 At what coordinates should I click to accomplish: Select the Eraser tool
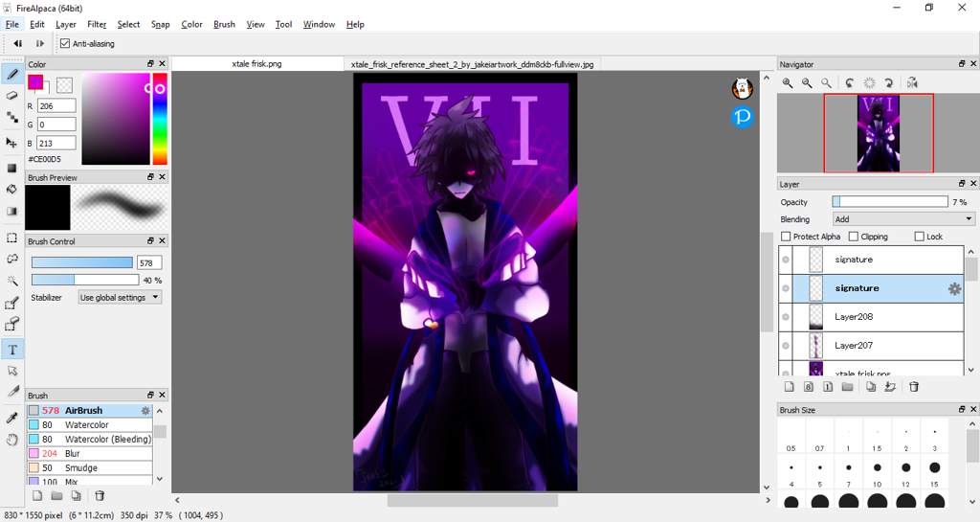(x=11, y=96)
